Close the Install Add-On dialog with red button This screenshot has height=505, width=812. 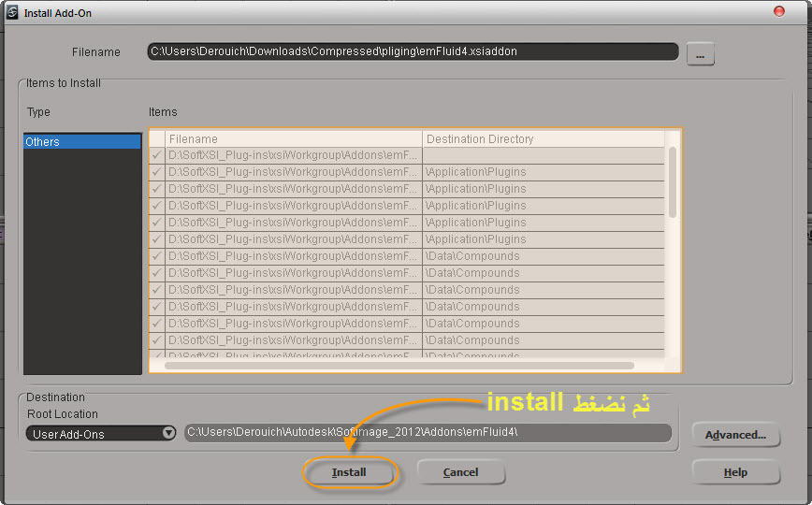[x=779, y=11]
